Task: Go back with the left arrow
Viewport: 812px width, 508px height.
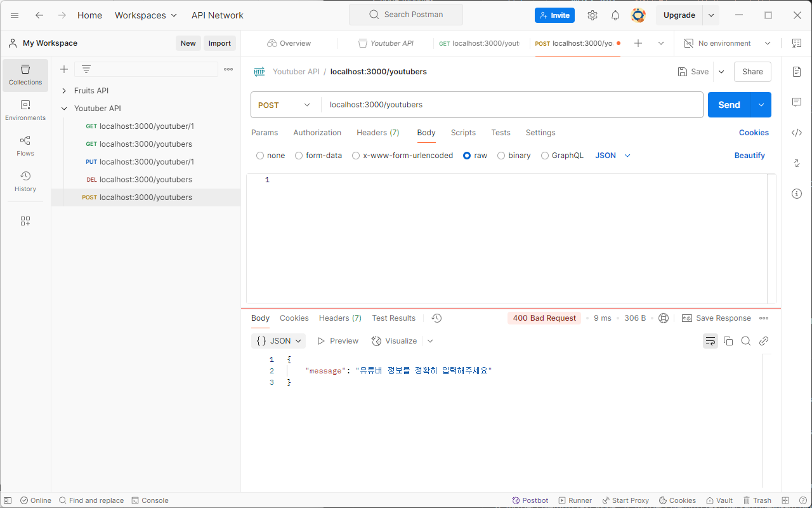Action: 39,15
